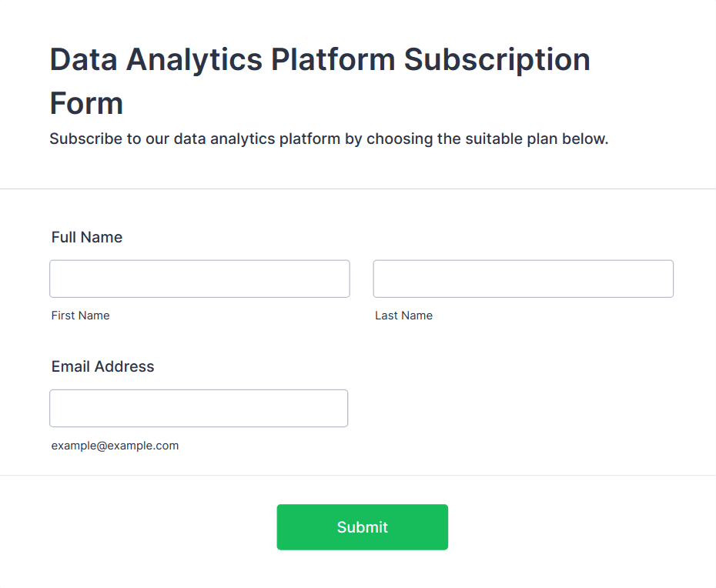Select the word "Form" in the title
The width and height of the screenshot is (716, 588).
86,103
